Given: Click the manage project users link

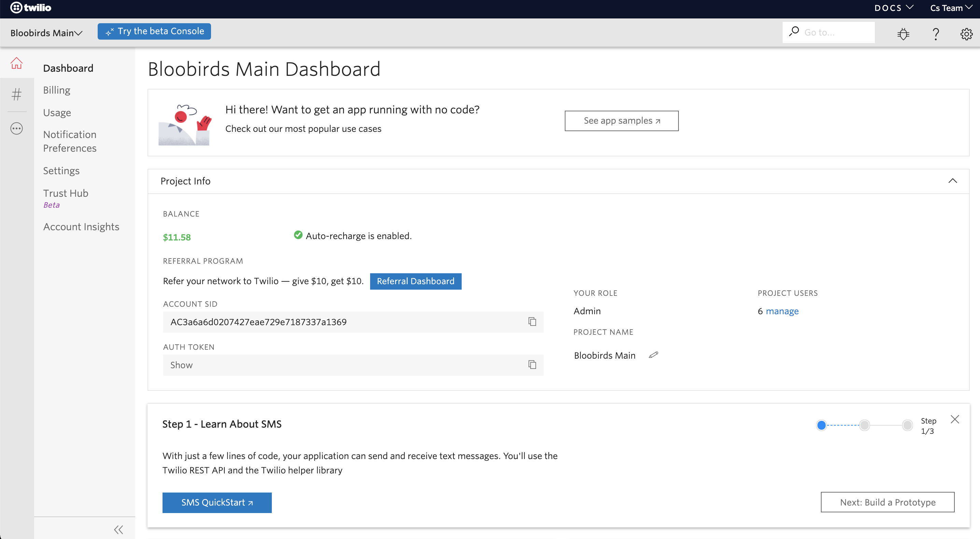Looking at the screenshot, I should 782,311.
